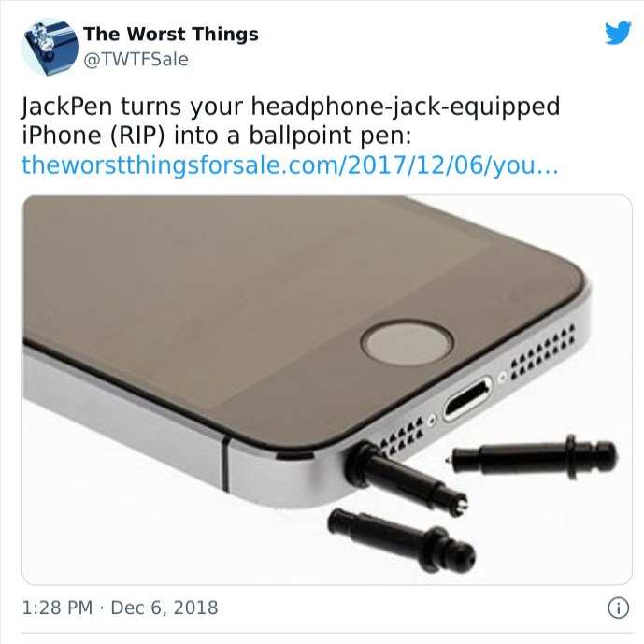Open the tweet info icon
The width and height of the screenshot is (644, 644).
click(618, 608)
